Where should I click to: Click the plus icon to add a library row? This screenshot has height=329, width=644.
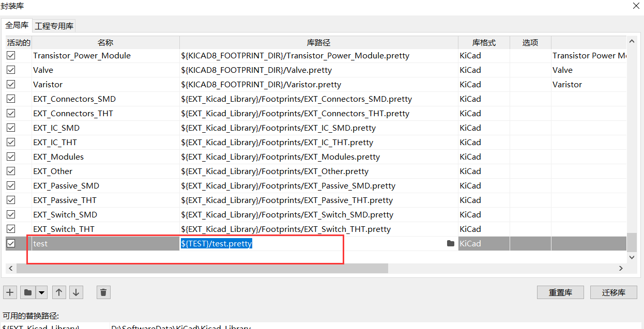pyautogui.click(x=10, y=292)
